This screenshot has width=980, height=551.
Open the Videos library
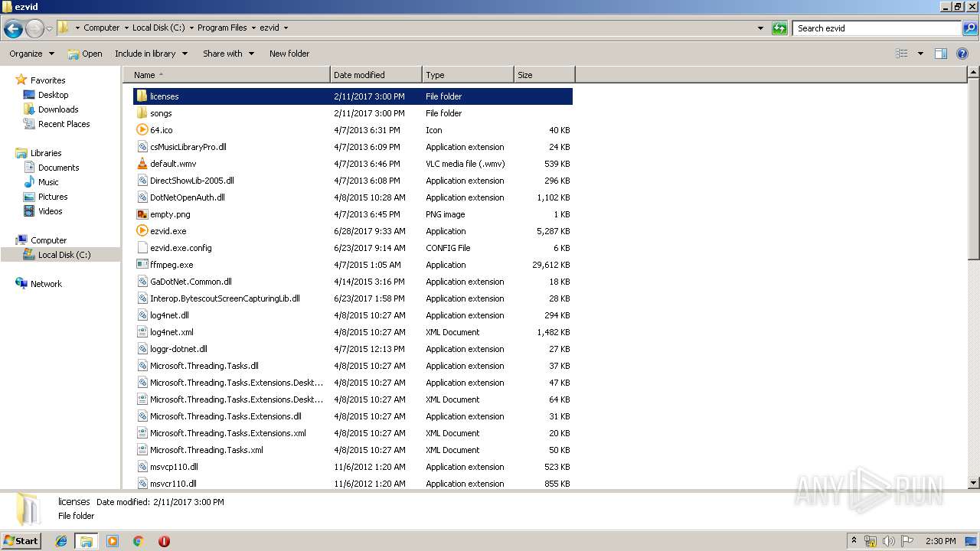pyautogui.click(x=50, y=211)
